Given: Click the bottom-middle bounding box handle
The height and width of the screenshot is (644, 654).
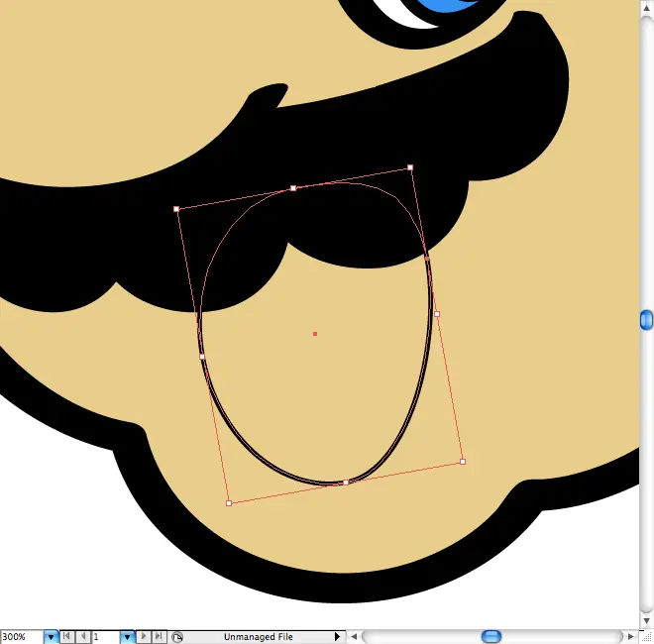Looking at the screenshot, I should (346, 483).
